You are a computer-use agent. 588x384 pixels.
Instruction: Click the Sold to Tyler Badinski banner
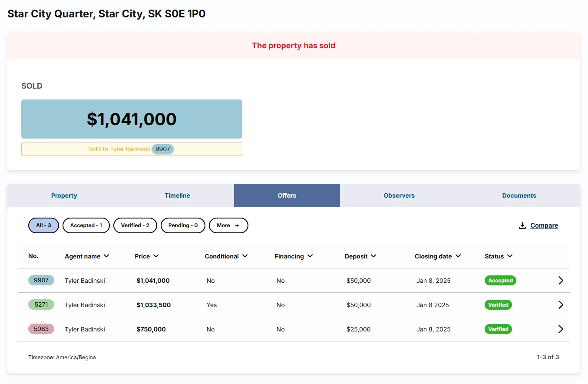(x=132, y=149)
